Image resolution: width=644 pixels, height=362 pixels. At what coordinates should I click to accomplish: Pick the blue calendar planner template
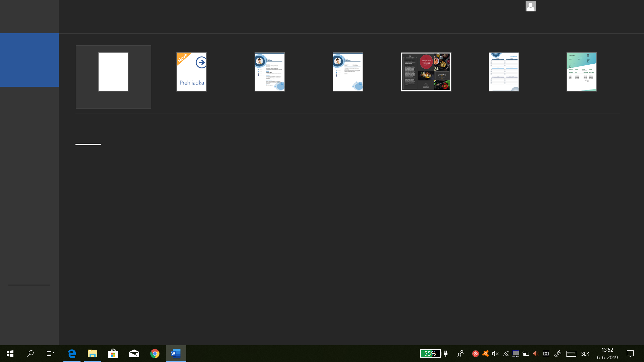pyautogui.click(x=504, y=72)
